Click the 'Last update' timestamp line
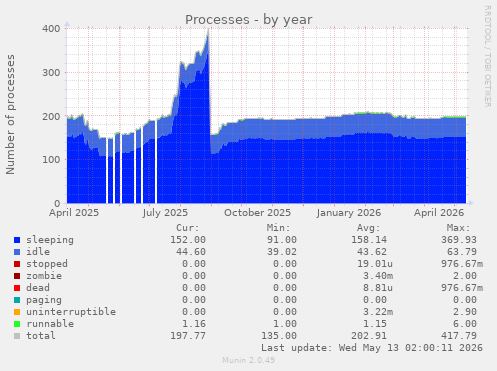The height and width of the screenshot is (371, 497). click(372, 348)
